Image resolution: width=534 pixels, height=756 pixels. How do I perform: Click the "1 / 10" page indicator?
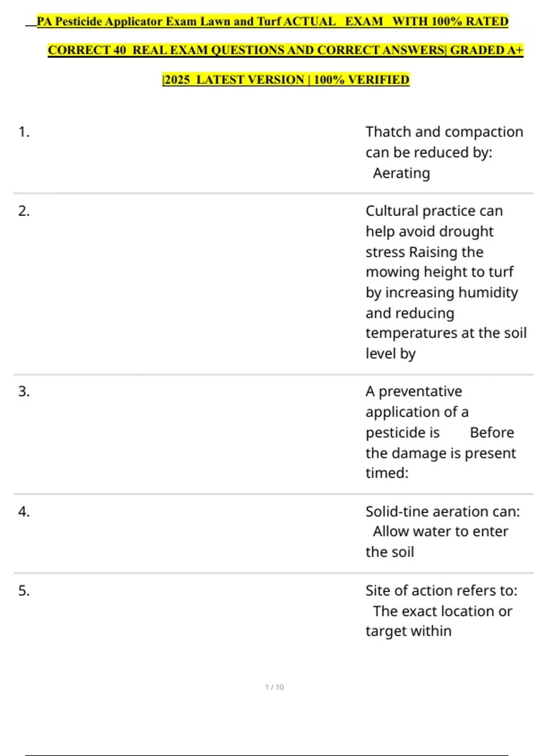coord(274,687)
